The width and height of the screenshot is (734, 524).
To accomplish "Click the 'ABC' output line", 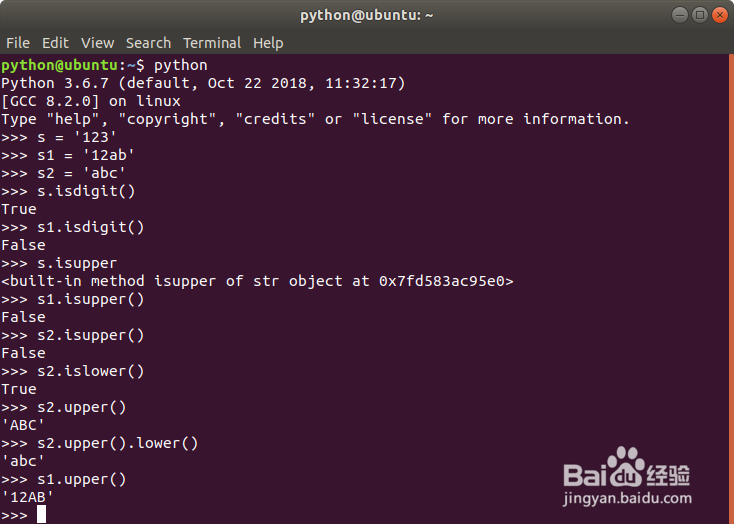I will pyautogui.click(x=24, y=425).
